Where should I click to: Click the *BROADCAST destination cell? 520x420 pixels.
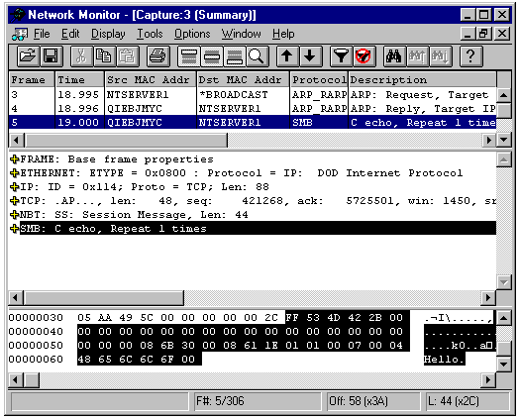[x=233, y=95]
